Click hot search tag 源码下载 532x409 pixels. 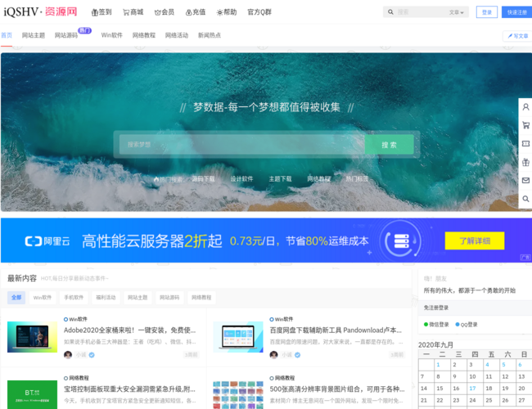pos(203,178)
